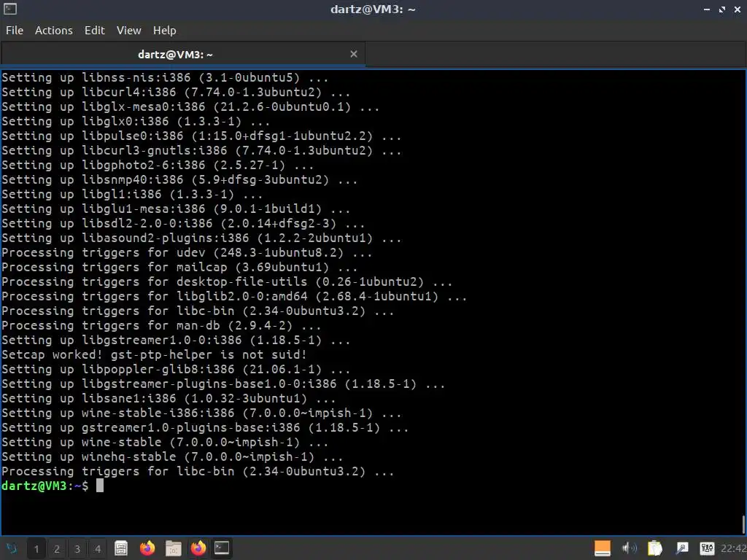Switch to workspace 3
This screenshot has width=747, height=560.
(77, 548)
